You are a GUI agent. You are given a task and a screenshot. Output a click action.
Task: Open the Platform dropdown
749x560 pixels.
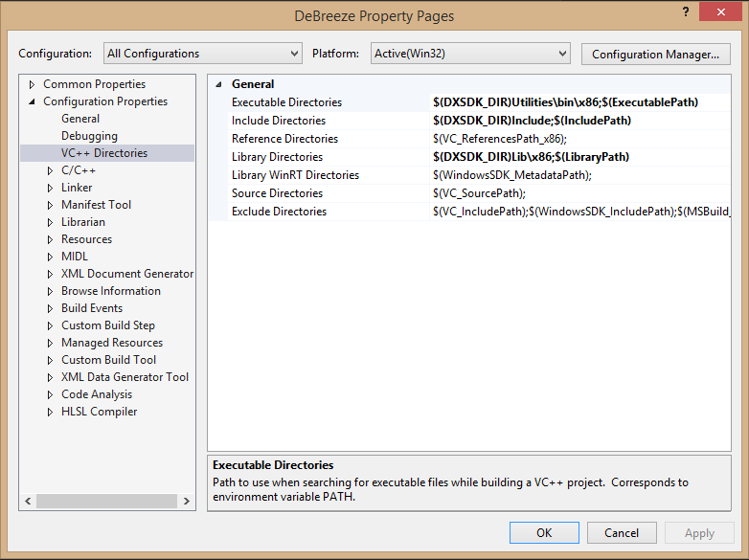[x=469, y=54]
